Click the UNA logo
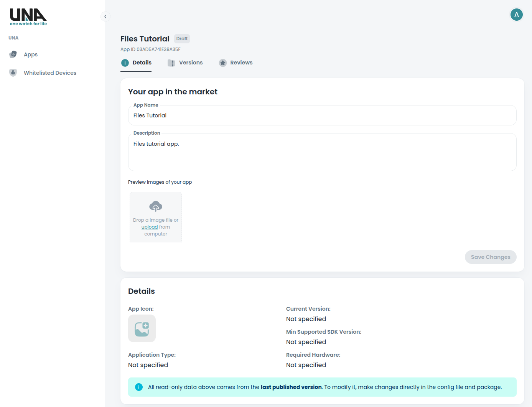 click(28, 16)
